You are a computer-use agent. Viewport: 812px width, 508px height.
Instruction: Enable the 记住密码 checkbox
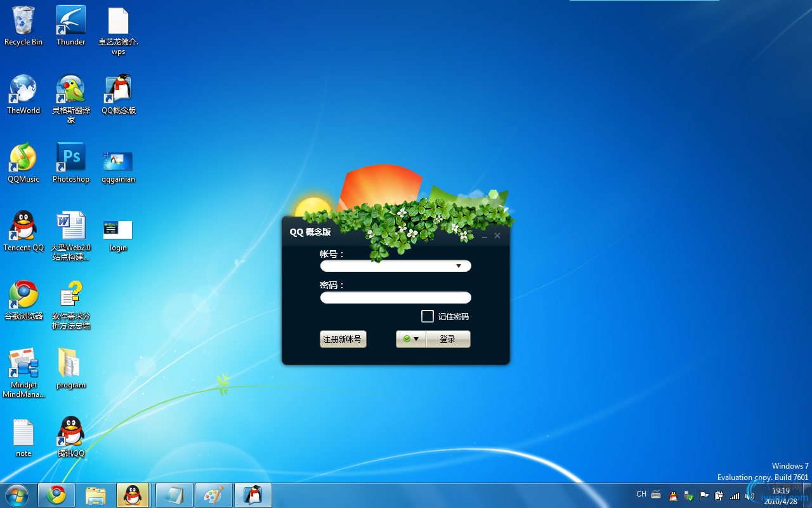pos(428,316)
